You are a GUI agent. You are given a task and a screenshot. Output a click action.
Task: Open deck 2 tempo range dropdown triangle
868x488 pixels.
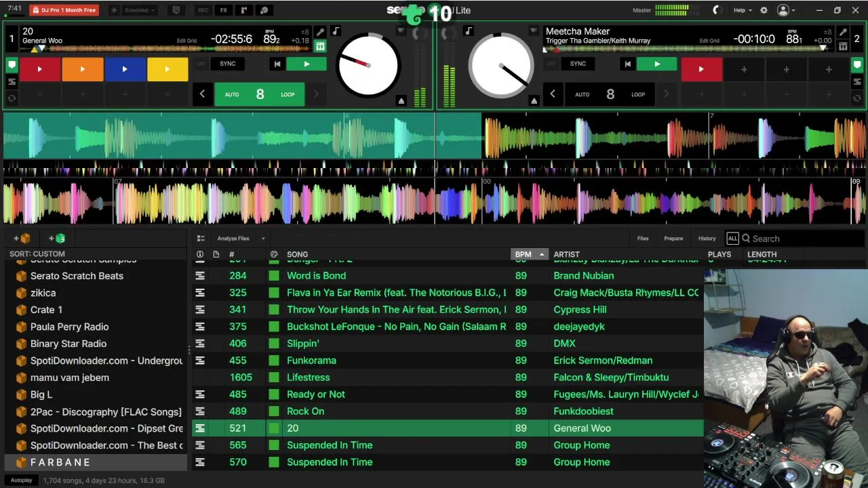[x=534, y=31]
